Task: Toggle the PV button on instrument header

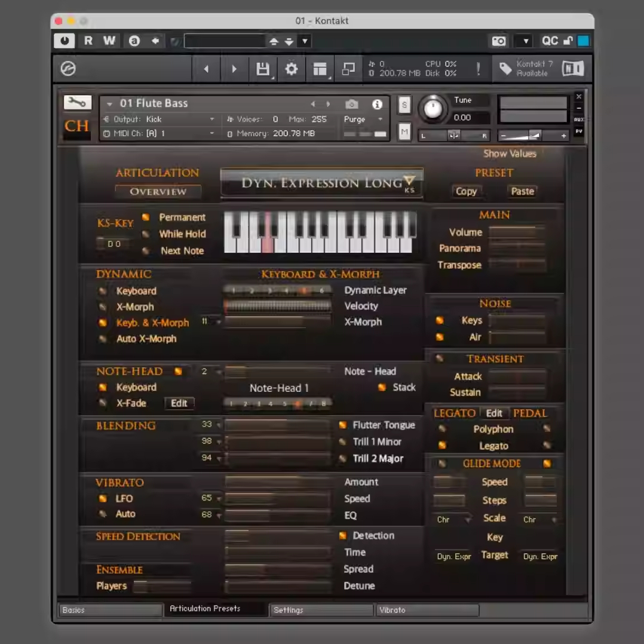Action: pos(579,131)
